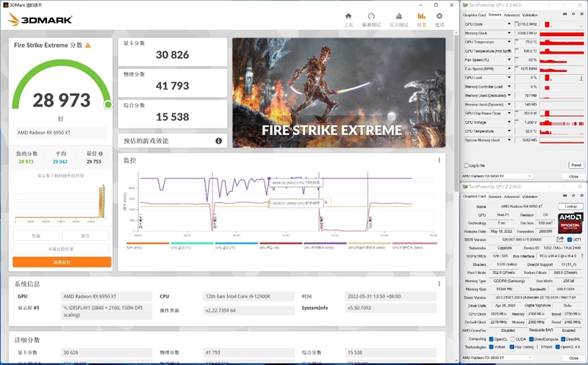Select Advanced tab in GPU-Z Graphics Card window

coord(512,196)
